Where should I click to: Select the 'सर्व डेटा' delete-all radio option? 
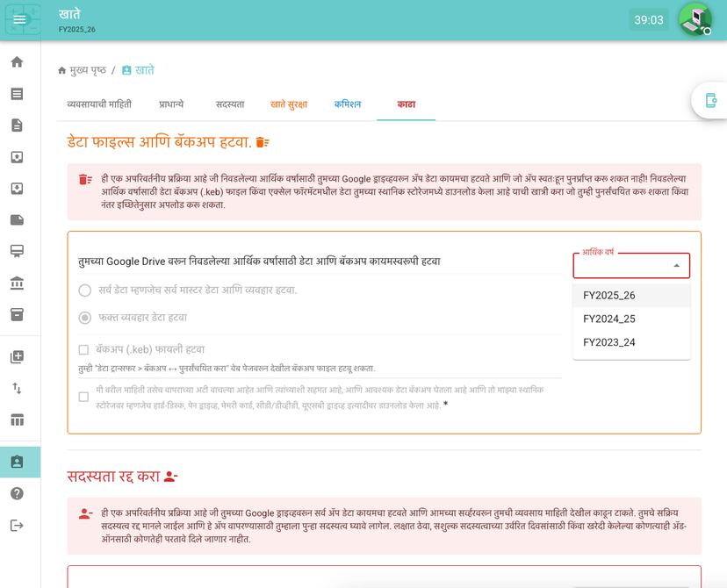(85, 290)
